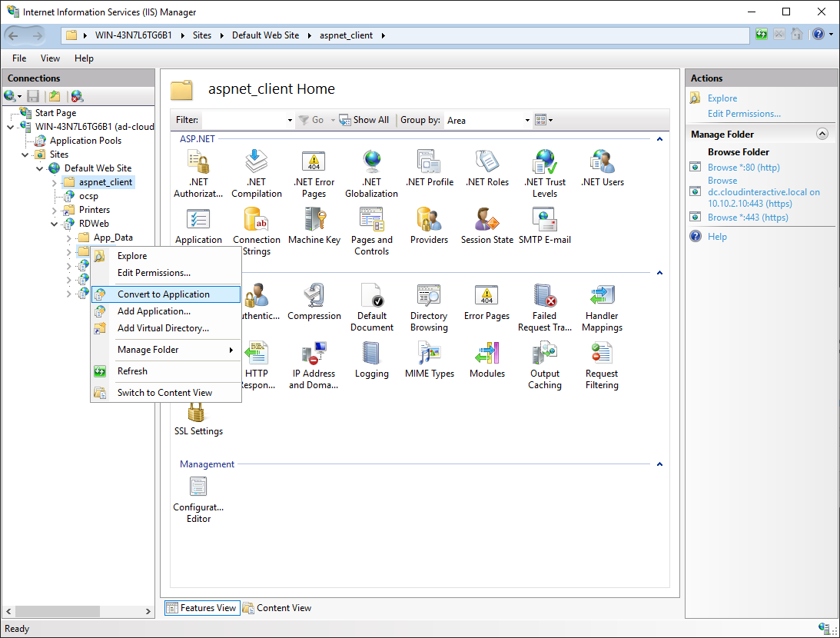
Task: Open Directory Browsing feature
Action: click(429, 307)
